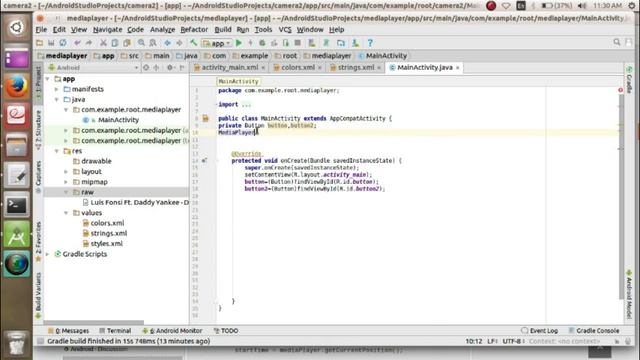Collapse the res folder node
Image resolution: width=640 pixels, height=360 pixels.
(57, 151)
